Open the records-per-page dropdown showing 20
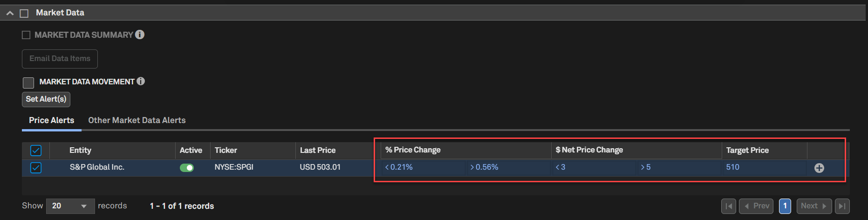The height and width of the screenshot is (220, 868). point(70,206)
